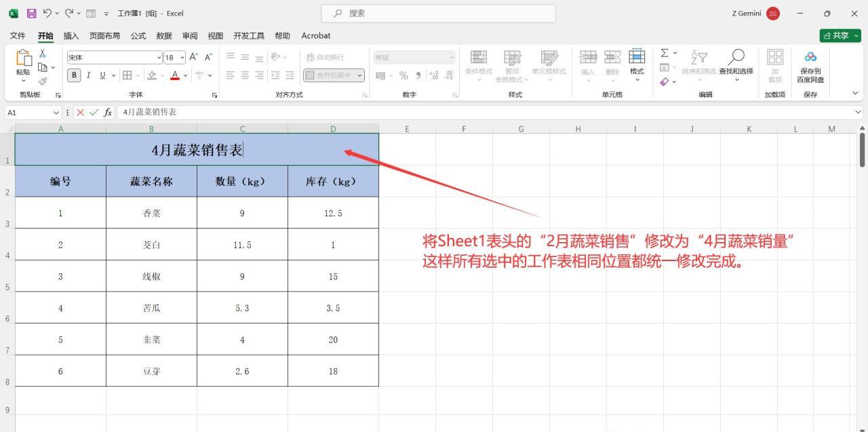Select cell containing 茭白
Screen dimensions: 868x432
tap(151, 245)
